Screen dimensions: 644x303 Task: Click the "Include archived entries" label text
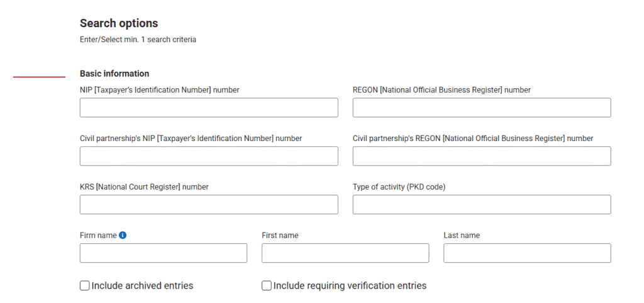[x=142, y=286]
